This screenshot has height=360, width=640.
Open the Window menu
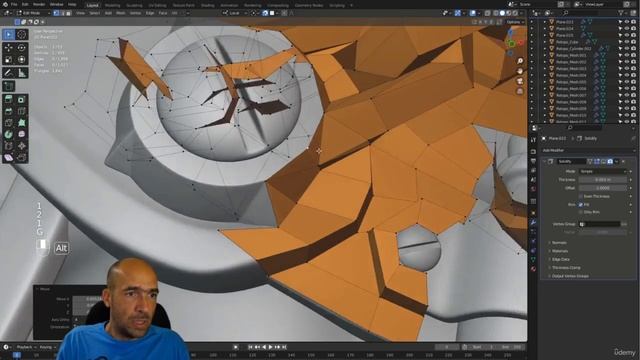click(x=56, y=5)
